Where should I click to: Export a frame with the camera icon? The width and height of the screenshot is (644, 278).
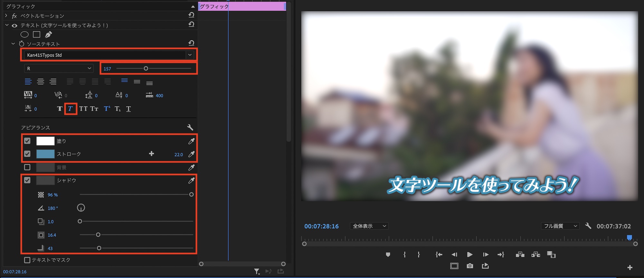click(x=470, y=266)
